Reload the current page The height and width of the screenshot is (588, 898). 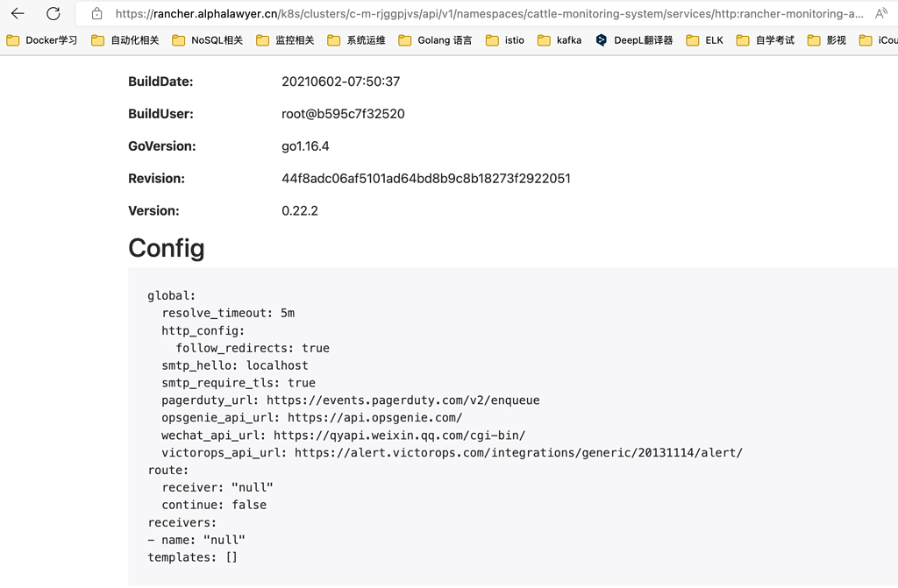click(x=53, y=13)
